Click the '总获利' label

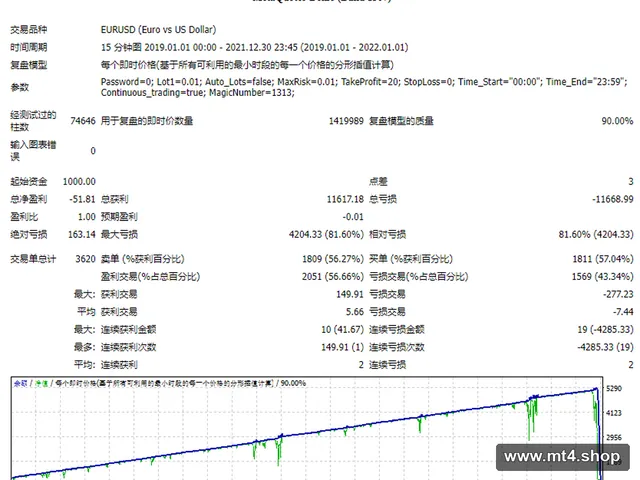(115, 199)
